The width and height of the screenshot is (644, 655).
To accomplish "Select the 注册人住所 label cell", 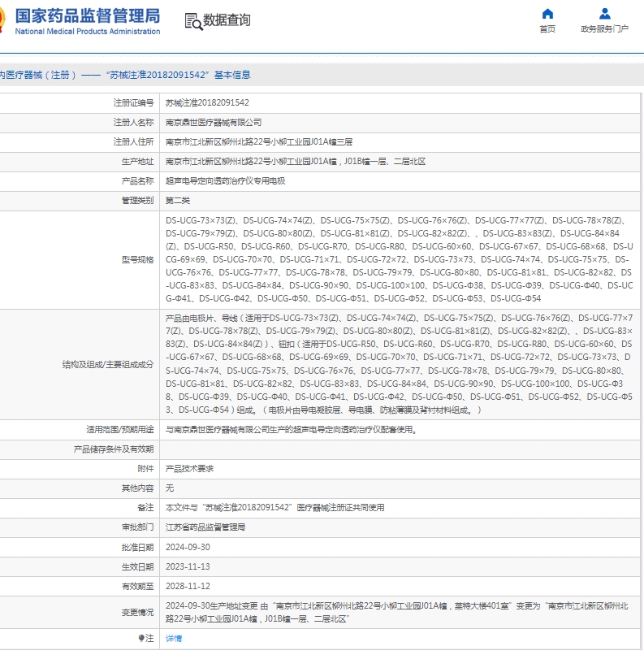I will [x=133, y=142].
